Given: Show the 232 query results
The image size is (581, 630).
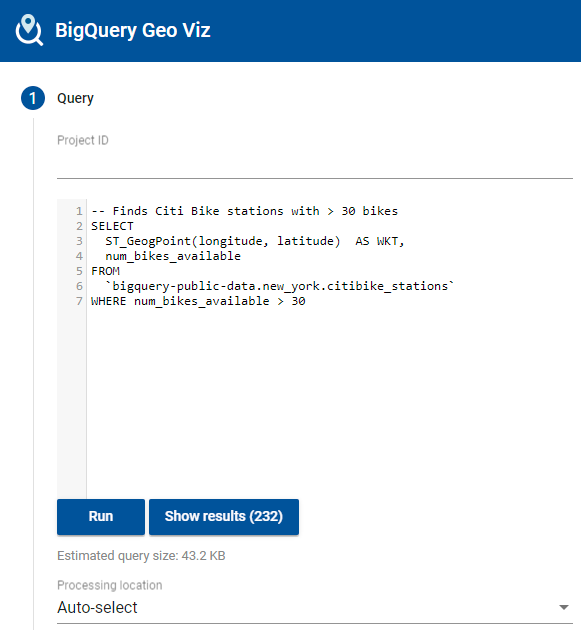Looking at the screenshot, I should pyautogui.click(x=224, y=517).
